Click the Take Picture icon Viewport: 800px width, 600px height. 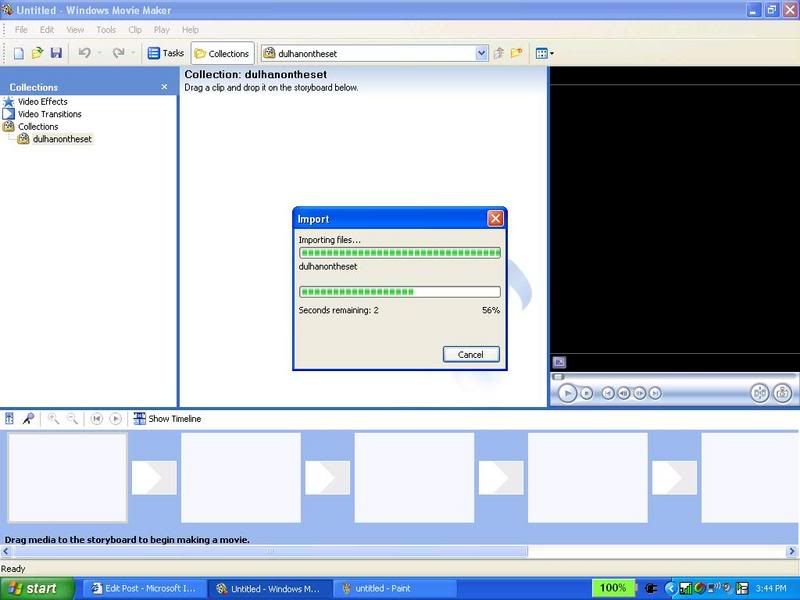click(783, 393)
